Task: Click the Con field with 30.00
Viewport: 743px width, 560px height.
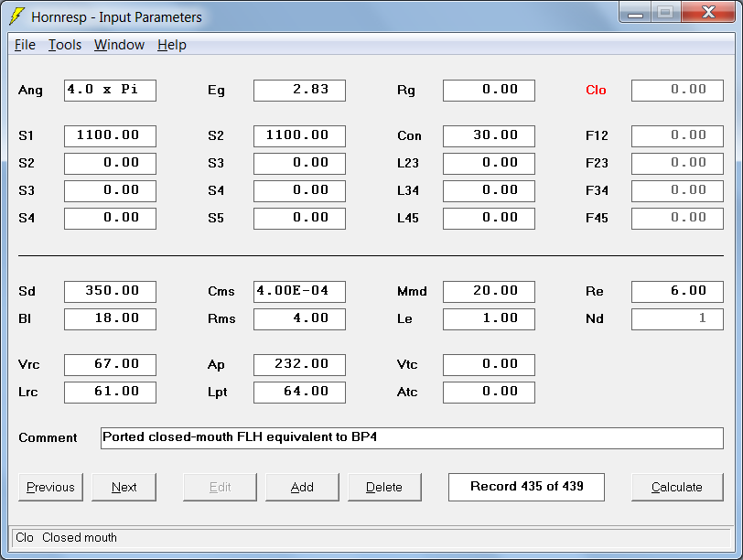Action: click(489, 136)
